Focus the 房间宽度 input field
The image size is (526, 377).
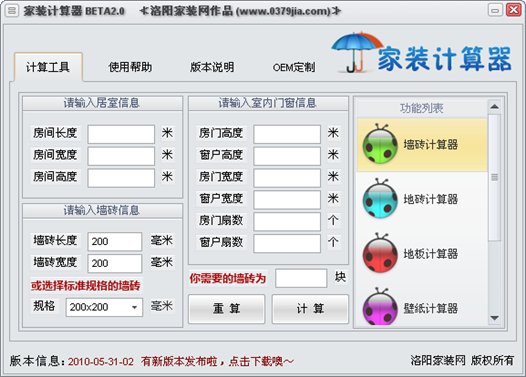[x=121, y=156]
